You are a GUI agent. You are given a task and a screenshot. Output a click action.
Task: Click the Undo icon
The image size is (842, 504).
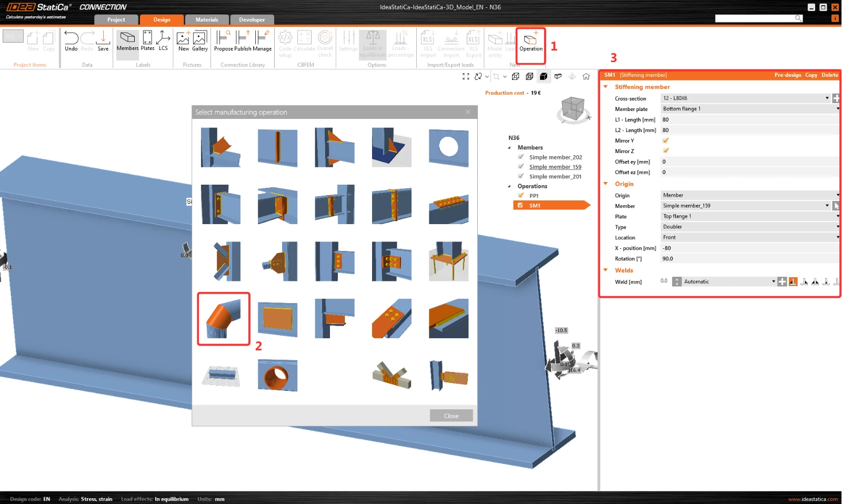click(71, 41)
